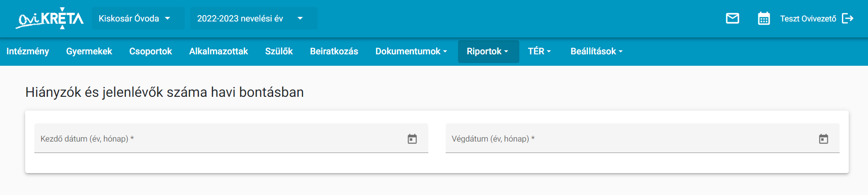Open Végdátum calendar picker icon
Screen dimensions: 868x195
tap(824, 139)
